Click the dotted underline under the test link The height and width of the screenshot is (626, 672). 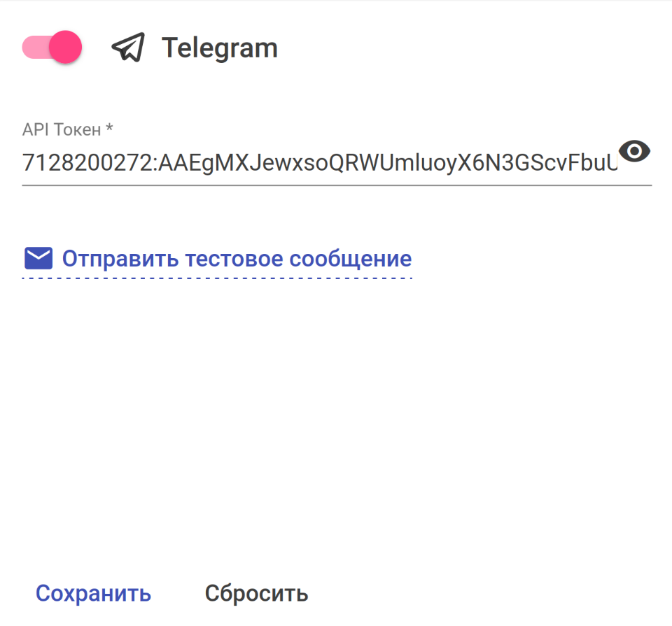pyautogui.click(x=217, y=278)
